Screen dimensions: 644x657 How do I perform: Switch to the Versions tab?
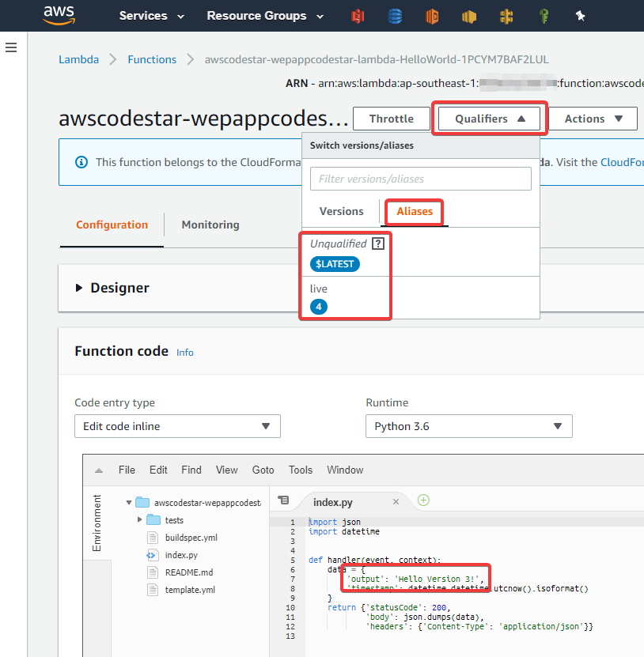341,211
